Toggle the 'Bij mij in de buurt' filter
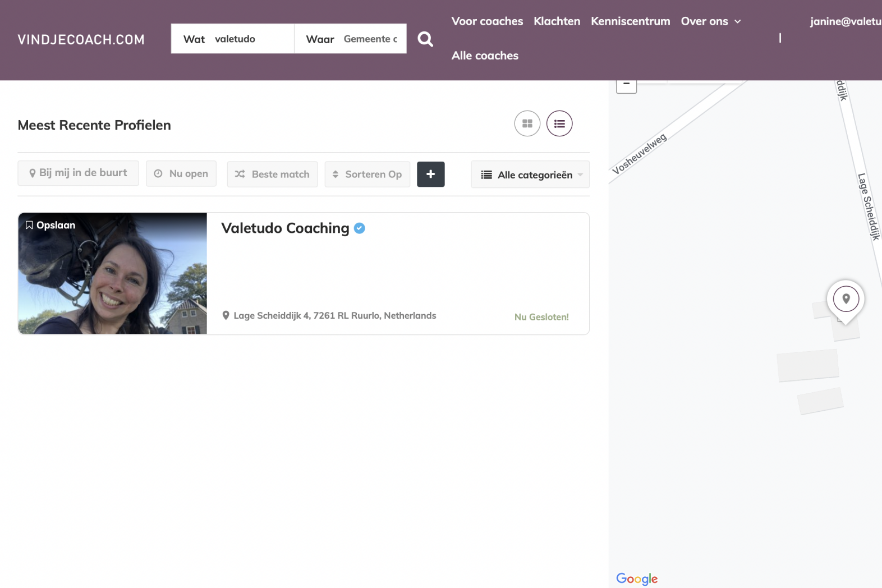 coord(78,173)
